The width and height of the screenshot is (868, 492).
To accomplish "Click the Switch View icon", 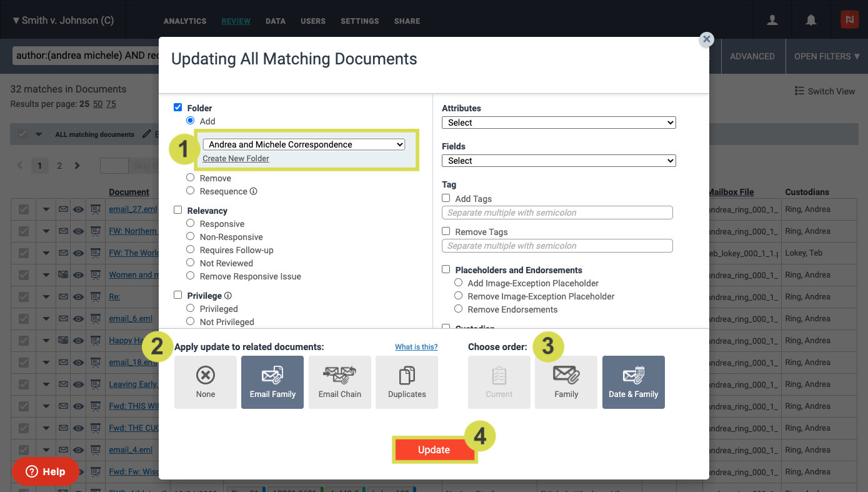I will (x=799, y=91).
